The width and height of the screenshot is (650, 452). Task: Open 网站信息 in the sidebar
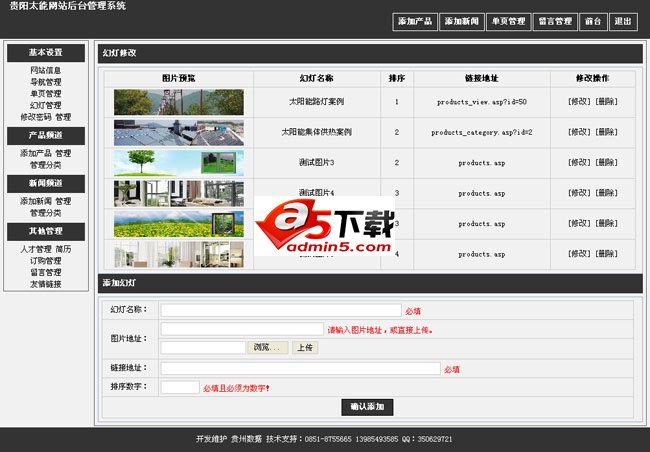tap(46, 70)
